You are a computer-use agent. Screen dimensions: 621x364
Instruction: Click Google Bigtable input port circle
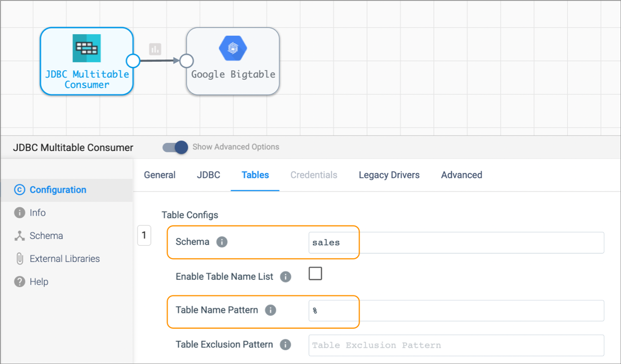(186, 61)
